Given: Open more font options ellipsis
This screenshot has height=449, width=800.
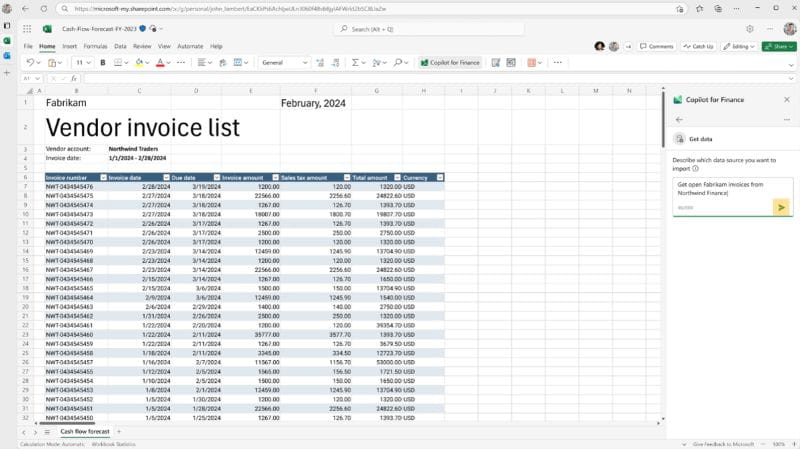Looking at the screenshot, I should click(181, 63).
